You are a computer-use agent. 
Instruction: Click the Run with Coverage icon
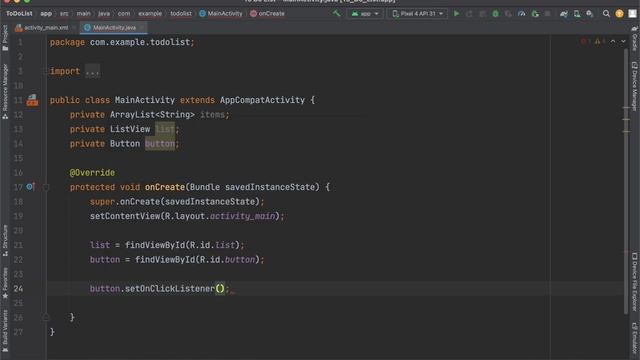pos(508,13)
